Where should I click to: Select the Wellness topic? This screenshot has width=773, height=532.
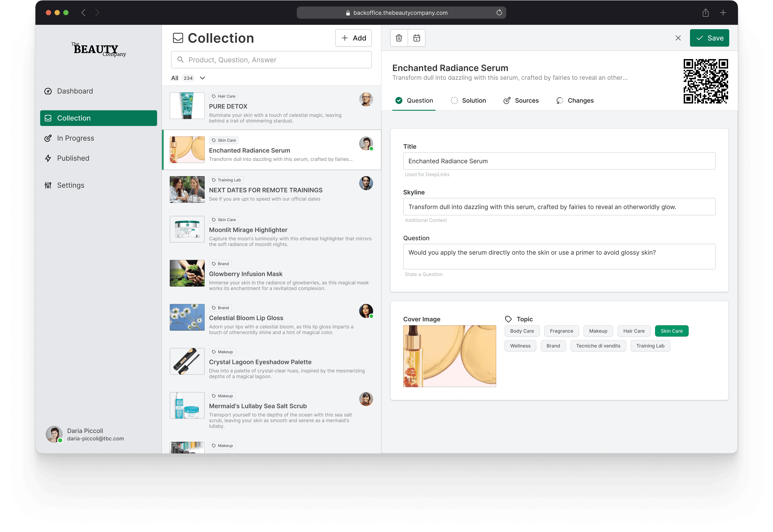click(520, 346)
